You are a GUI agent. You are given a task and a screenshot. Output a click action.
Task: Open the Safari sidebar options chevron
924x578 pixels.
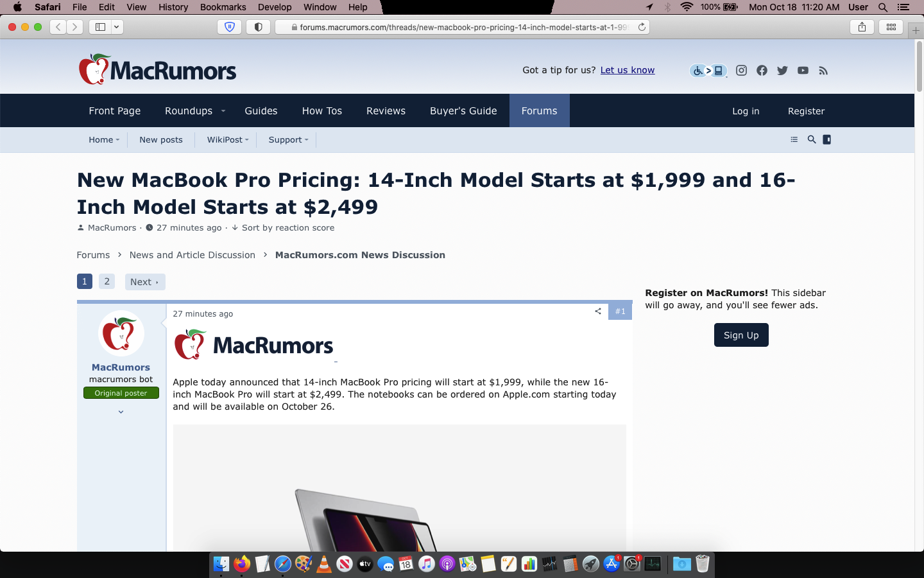[117, 27]
